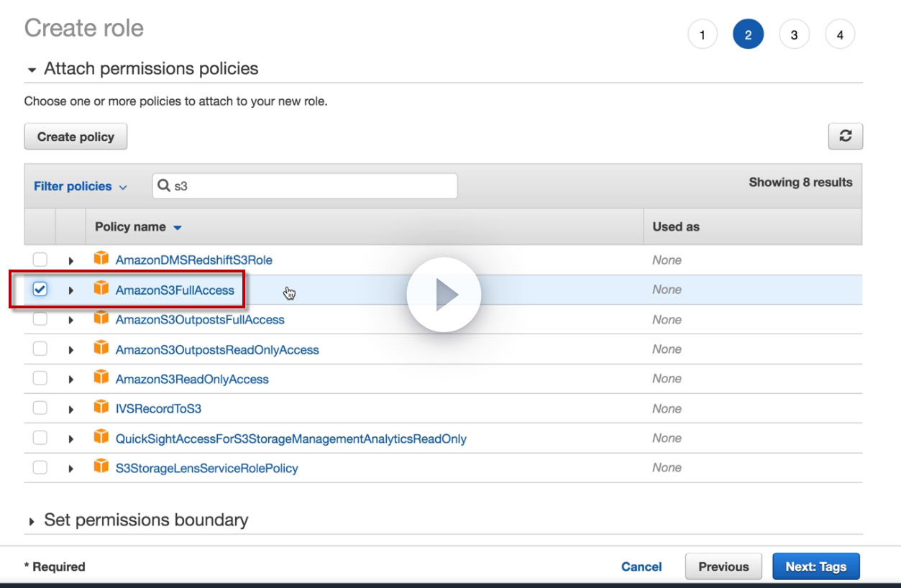Select the AmazonS3OutpostsReadOnlyAccess checkbox
This screenshot has height=588, width=901.
coord(40,349)
